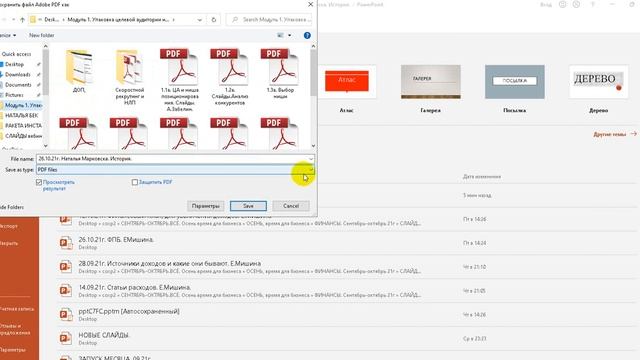Open the view options dropdown arrow

(289, 36)
